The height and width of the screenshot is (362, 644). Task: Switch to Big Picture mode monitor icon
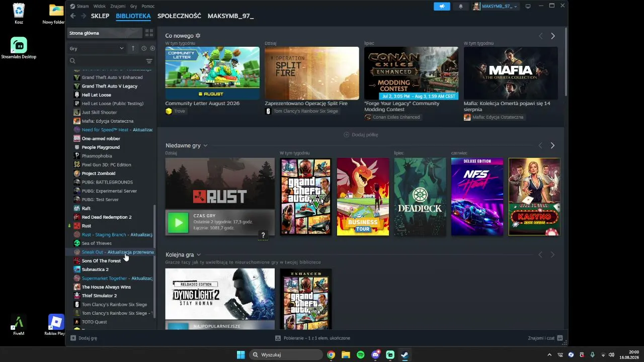click(x=528, y=6)
